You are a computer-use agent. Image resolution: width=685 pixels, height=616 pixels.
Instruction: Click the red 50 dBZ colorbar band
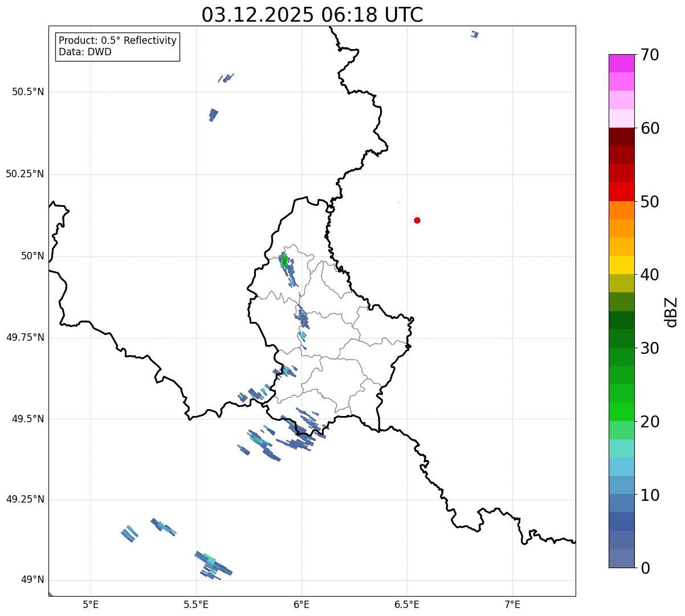coord(622,191)
